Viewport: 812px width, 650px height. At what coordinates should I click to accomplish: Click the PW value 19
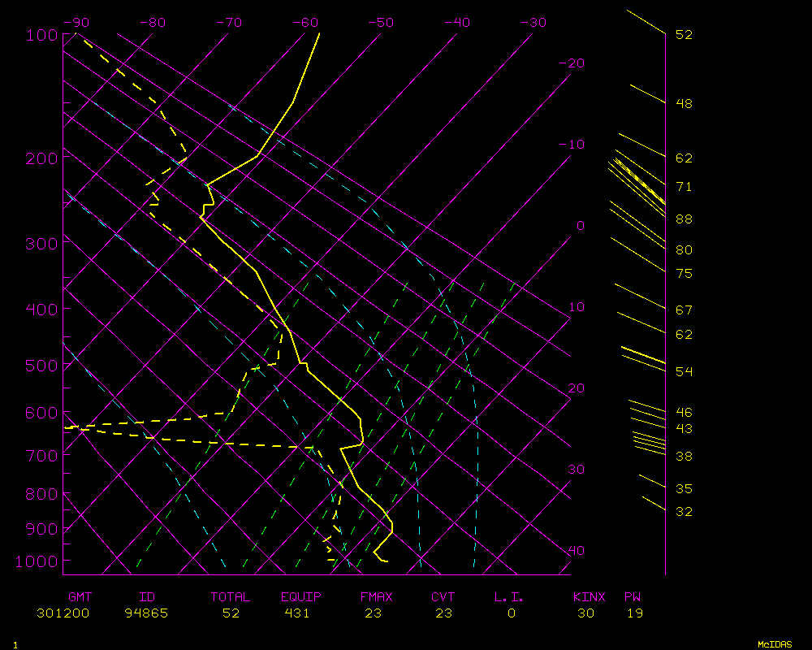pos(635,613)
